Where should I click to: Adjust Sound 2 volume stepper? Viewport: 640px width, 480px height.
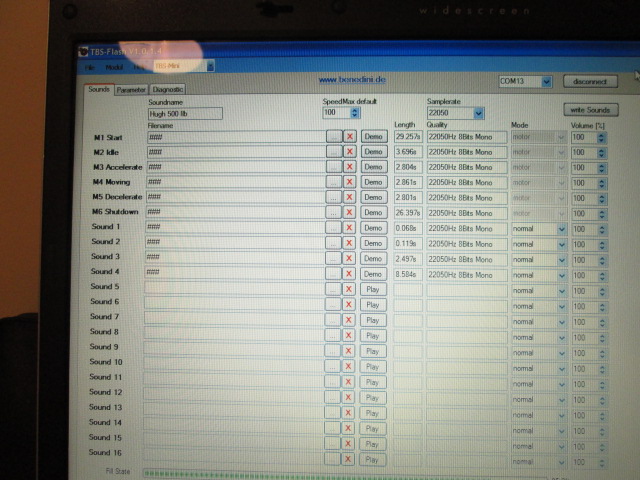(x=602, y=245)
